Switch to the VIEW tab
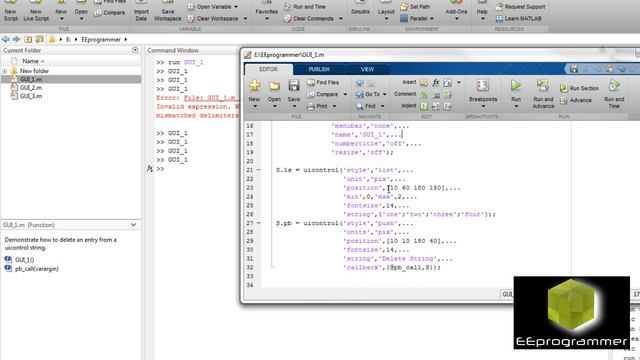This screenshot has height=360, width=640. pos(367,69)
